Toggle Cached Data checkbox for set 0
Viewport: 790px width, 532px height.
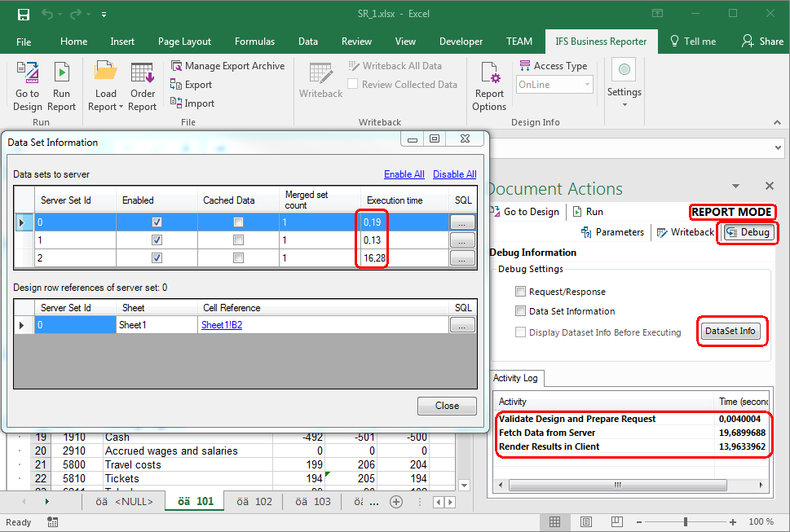point(238,222)
